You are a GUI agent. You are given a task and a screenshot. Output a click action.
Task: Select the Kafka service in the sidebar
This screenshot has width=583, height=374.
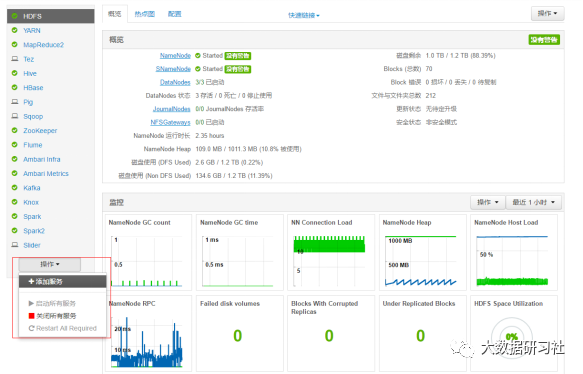pyautogui.click(x=32, y=188)
